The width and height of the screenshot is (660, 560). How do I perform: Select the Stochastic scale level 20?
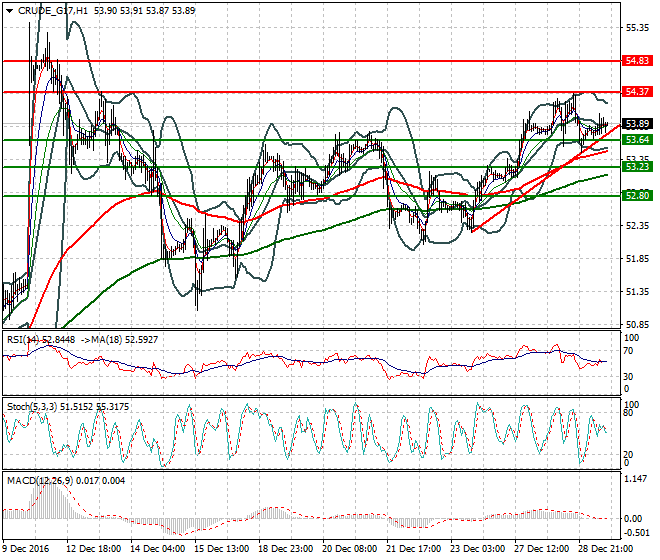[628, 455]
